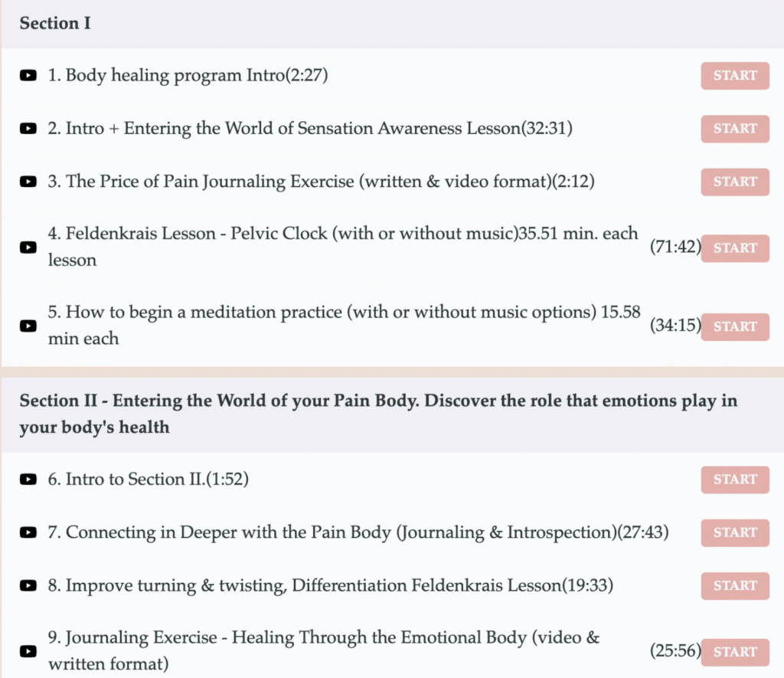Start the meditation practice lesson
784x678 pixels.
735,326
